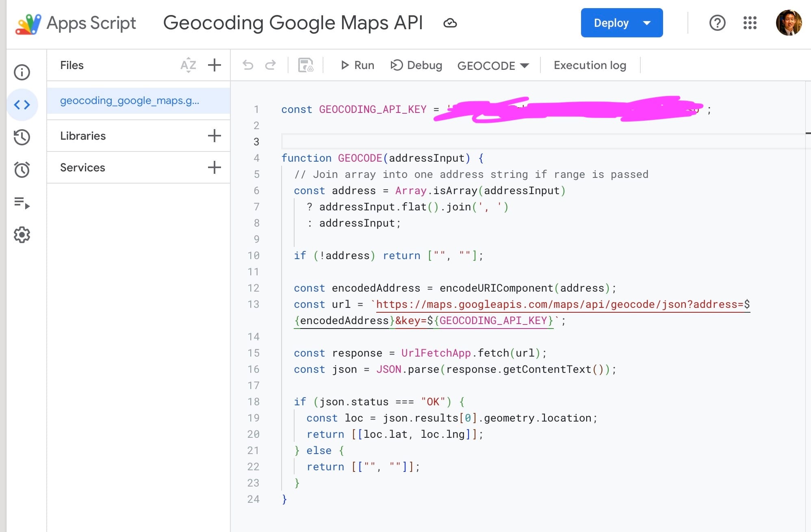811x532 pixels.
Task: Rename project title Geocoding Google Maps API
Action: [293, 23]
